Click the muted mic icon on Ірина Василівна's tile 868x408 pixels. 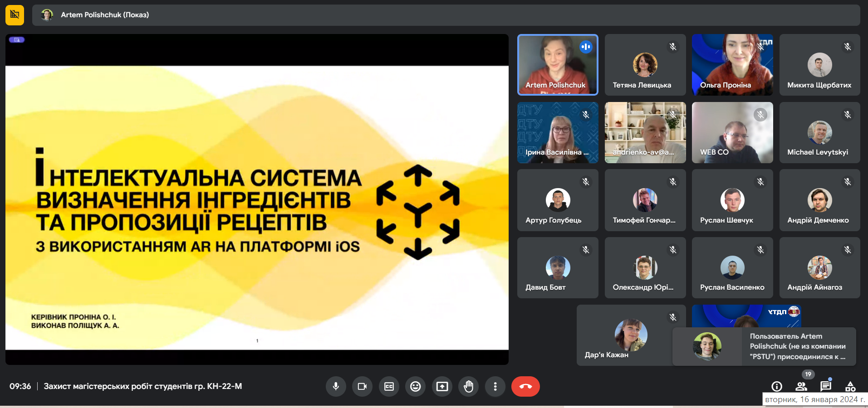coord(586,115)
